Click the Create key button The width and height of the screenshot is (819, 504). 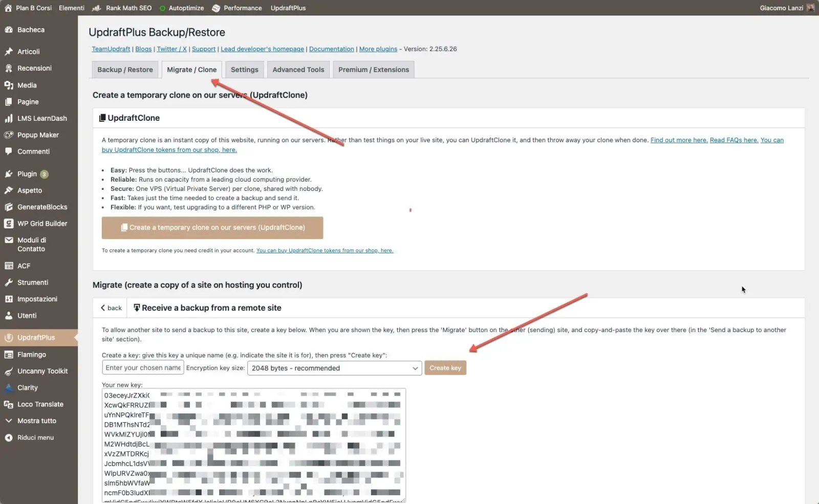(x=445, y=368)
